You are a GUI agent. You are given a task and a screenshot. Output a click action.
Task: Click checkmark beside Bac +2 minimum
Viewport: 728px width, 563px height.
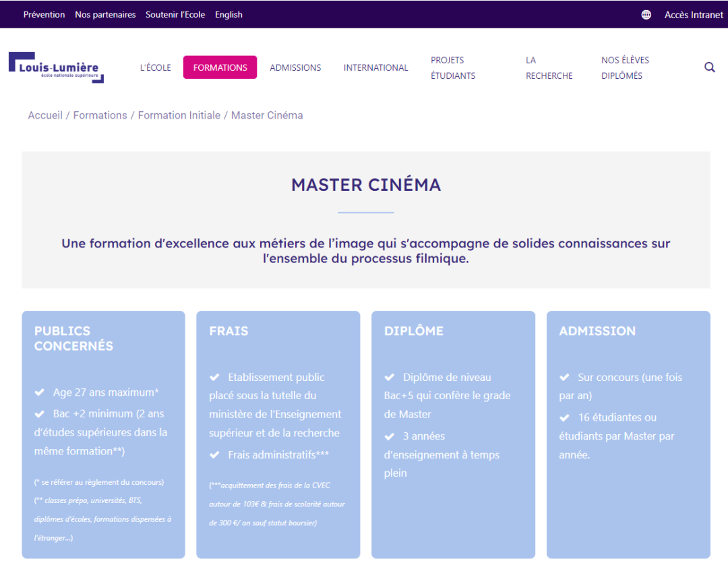40,414
